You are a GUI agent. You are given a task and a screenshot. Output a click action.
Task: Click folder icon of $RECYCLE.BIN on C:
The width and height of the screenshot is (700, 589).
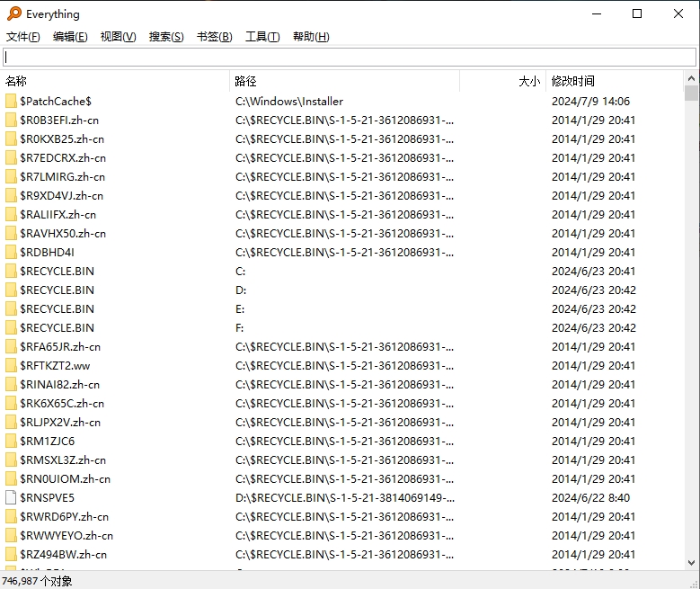[x=11, y=271]
